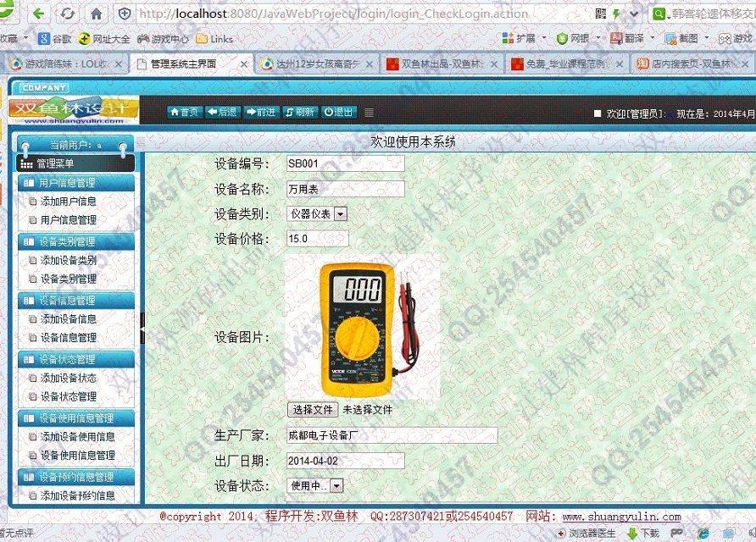This screenshot has height=542, width=756.
Task: Click the shield security icon in address bar
Action: tap(125, 14)
